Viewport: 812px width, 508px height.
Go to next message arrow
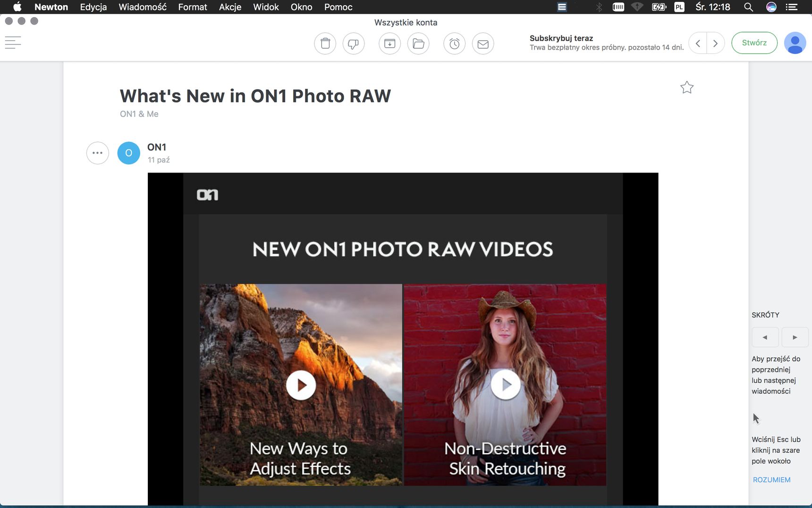click(x=716, y=43)
